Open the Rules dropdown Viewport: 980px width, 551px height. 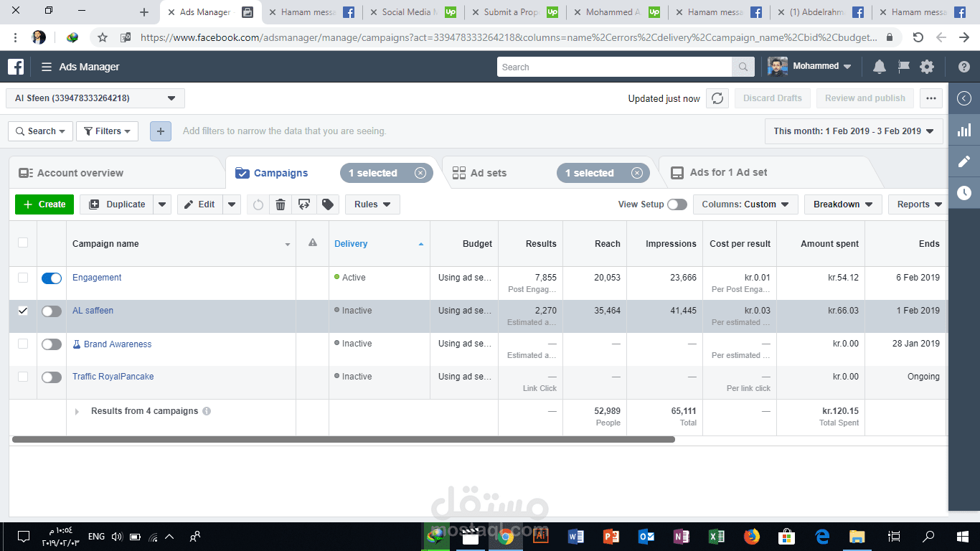click(372, 204)
